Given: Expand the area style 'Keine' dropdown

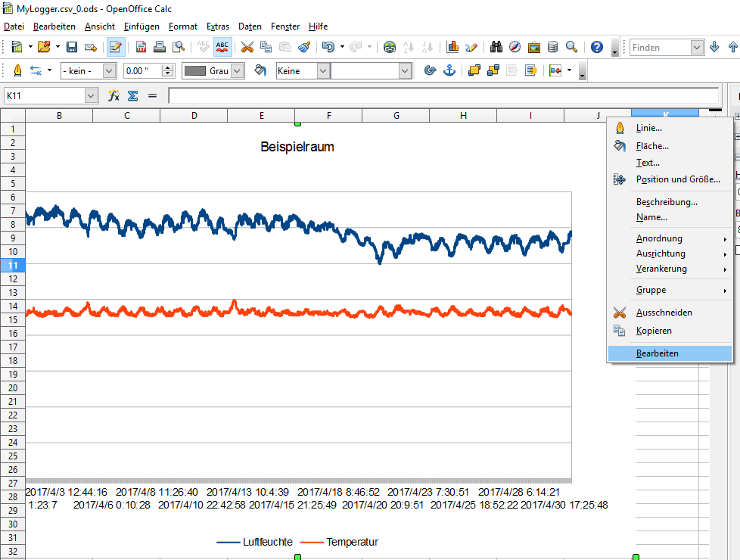Looking at the screenshot, I should click(323, 70).
